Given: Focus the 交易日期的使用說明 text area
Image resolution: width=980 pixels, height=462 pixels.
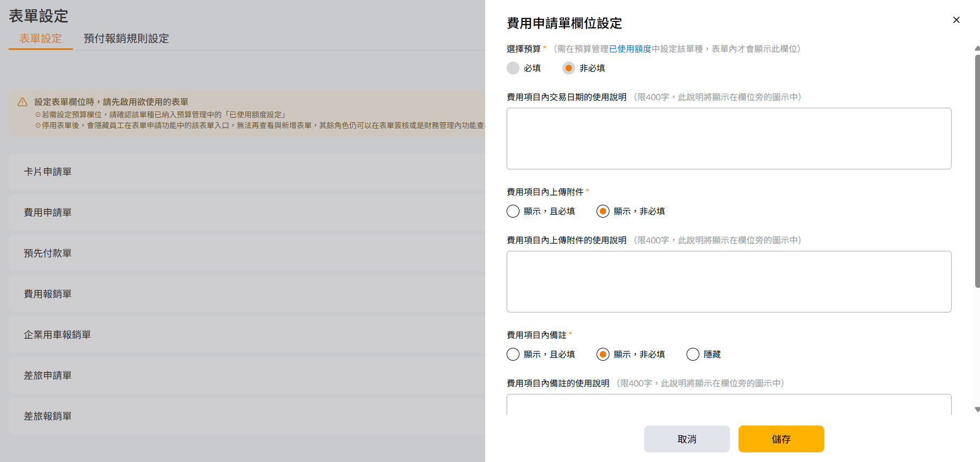Looking at the screenshot, I should (x=729, y=139).
